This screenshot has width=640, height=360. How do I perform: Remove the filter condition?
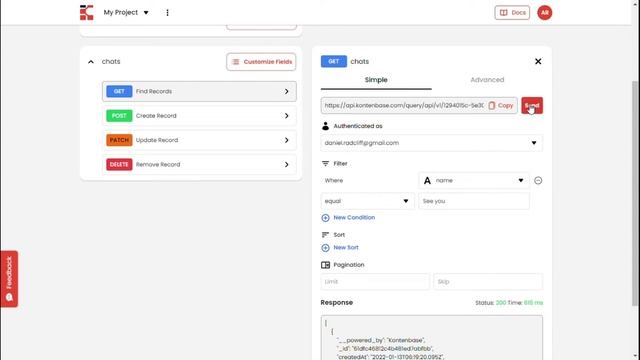pos(538,180)
